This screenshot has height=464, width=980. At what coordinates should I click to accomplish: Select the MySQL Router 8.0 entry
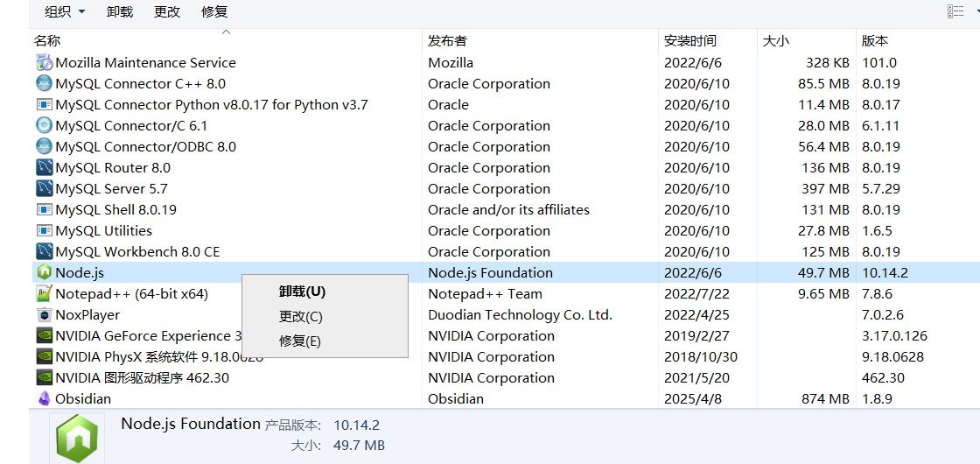pos(113,167)
